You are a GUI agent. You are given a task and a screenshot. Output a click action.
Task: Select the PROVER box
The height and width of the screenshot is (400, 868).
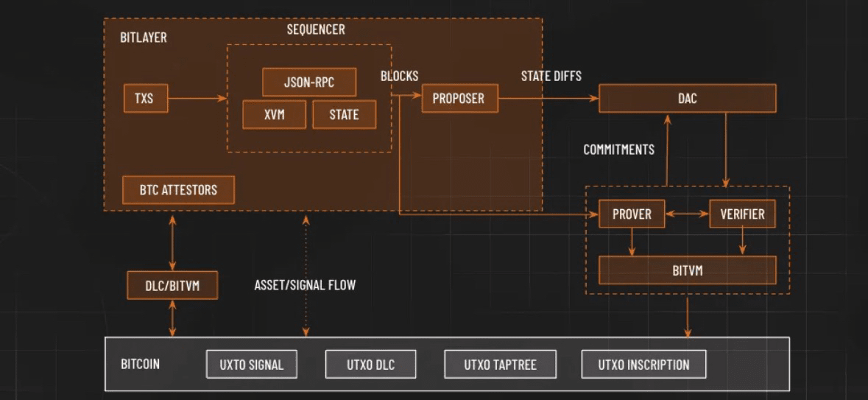tap(631, 214)
